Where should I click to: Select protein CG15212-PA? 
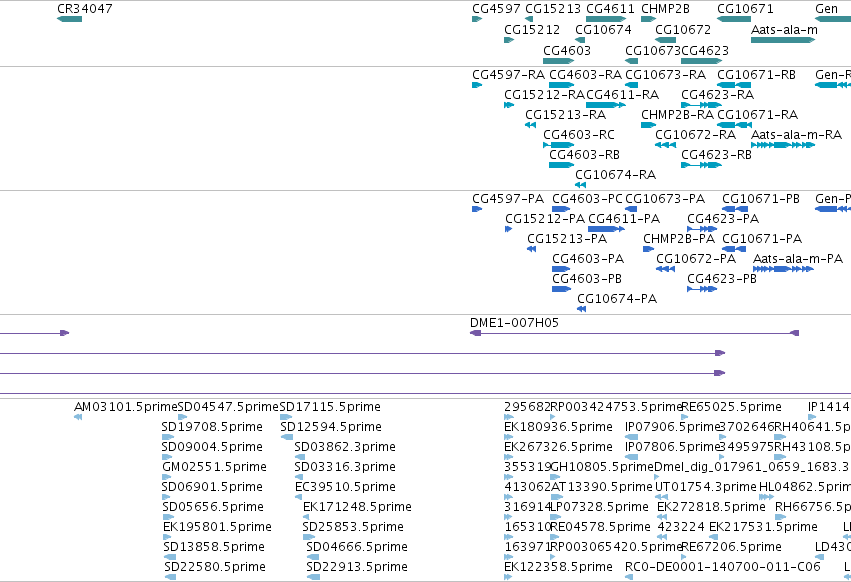509,229
